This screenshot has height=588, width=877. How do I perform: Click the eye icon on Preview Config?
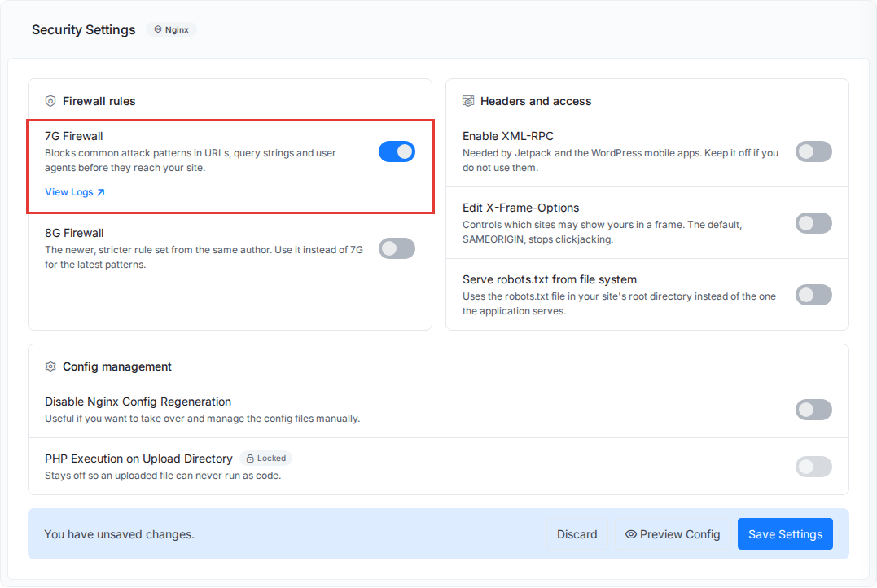click(631, 535)
